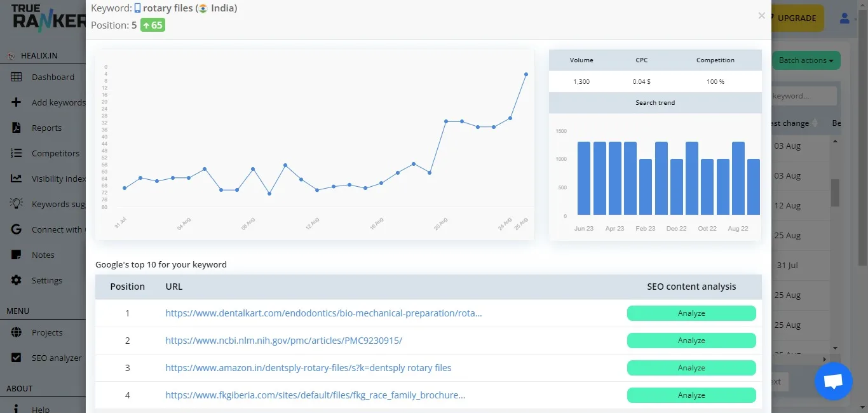Click the Jun 23 search trend bar
The width and height of the screenshot is (868, 413).
click(x=584, y=179)
